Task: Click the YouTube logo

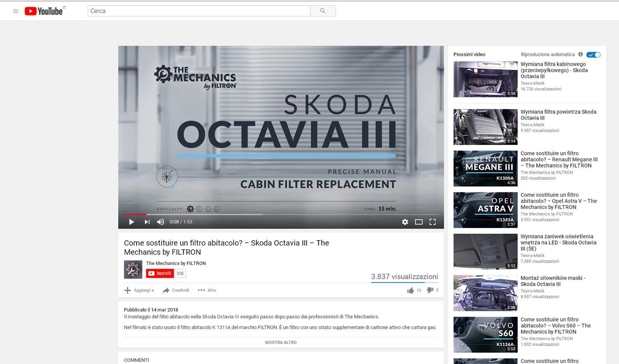Action: (x=44, y=11)
